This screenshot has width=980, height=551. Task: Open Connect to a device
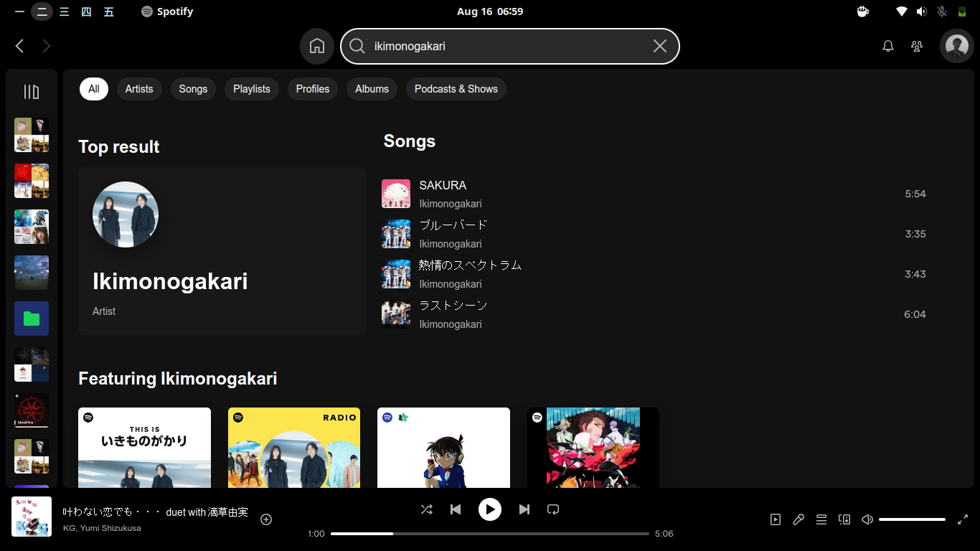pos(844,519)
